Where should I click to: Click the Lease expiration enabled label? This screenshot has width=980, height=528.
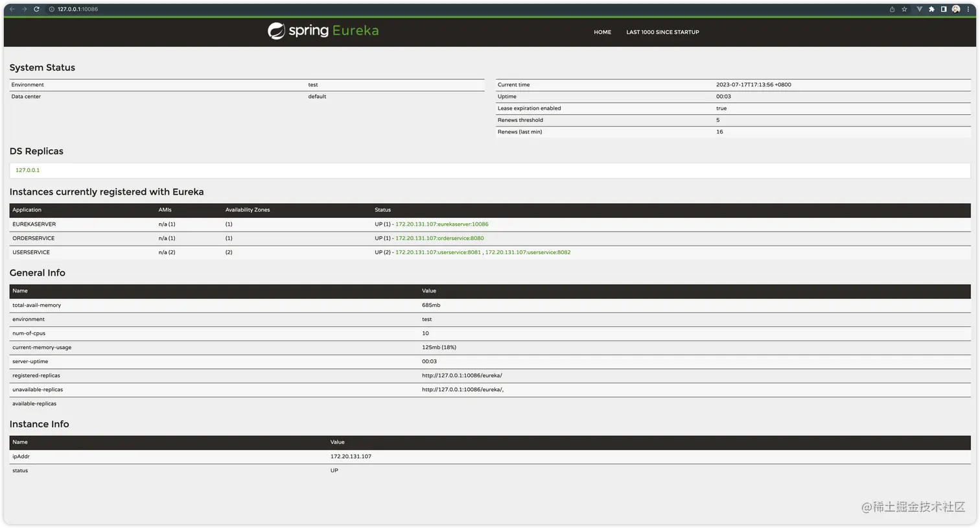tap(529, 108)
